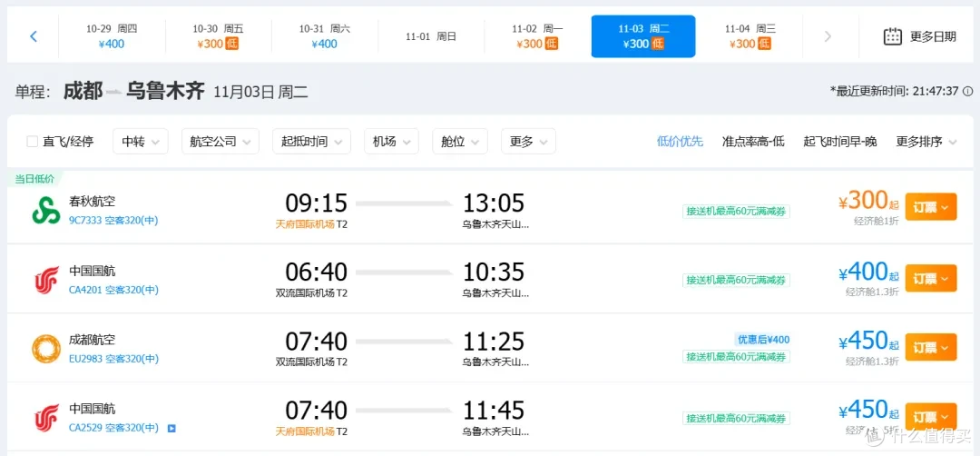
Task: Expand 更多排序 sorting options
Action: coord(926,142)
